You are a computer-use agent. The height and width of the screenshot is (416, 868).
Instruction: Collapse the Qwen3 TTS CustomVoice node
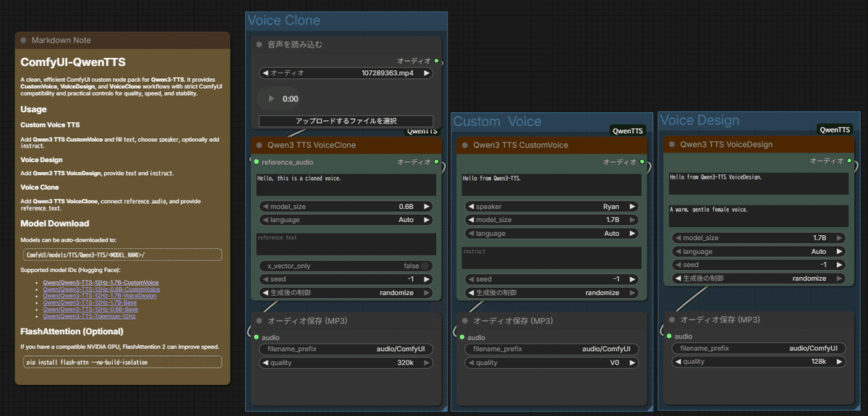click(465, 145)
